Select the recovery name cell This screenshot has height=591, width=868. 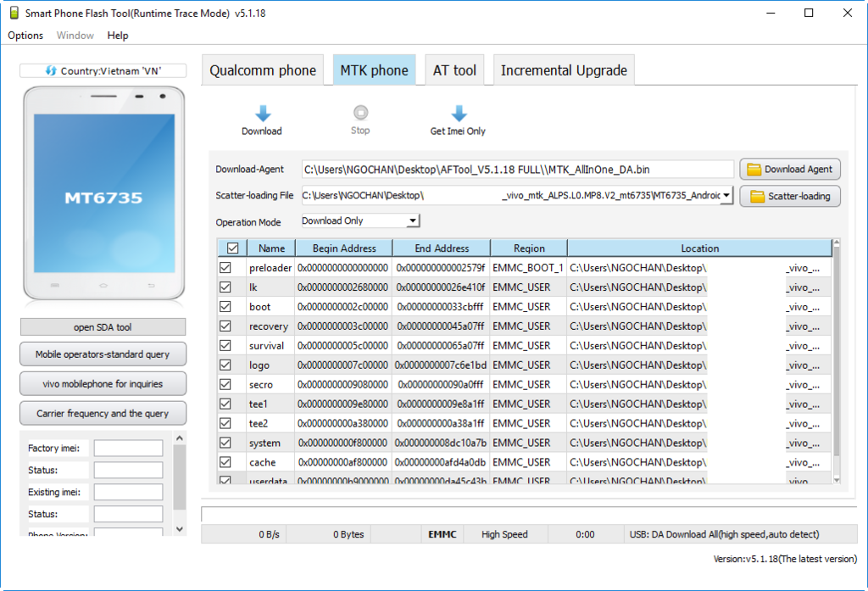[270, 326]
